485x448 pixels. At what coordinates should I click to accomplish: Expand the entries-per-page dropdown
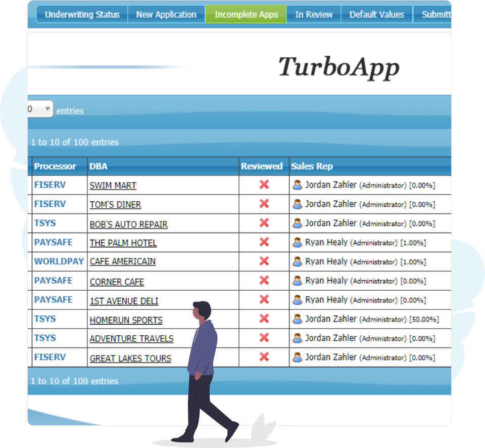pyautogui.click(x=40, y=109)
